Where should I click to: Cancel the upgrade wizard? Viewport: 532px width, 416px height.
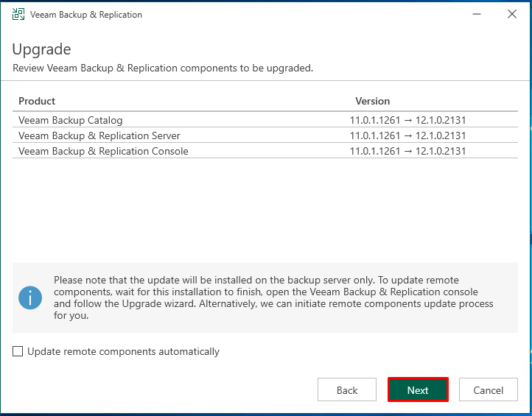tap(489, 390)
